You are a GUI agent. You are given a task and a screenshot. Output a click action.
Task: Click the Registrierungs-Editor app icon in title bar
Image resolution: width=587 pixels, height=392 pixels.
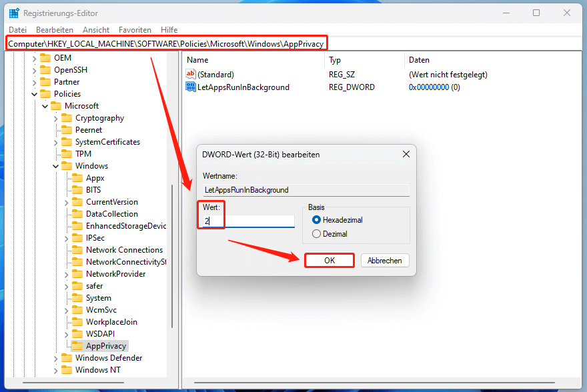pyautogui.click(x=14, y=13)
